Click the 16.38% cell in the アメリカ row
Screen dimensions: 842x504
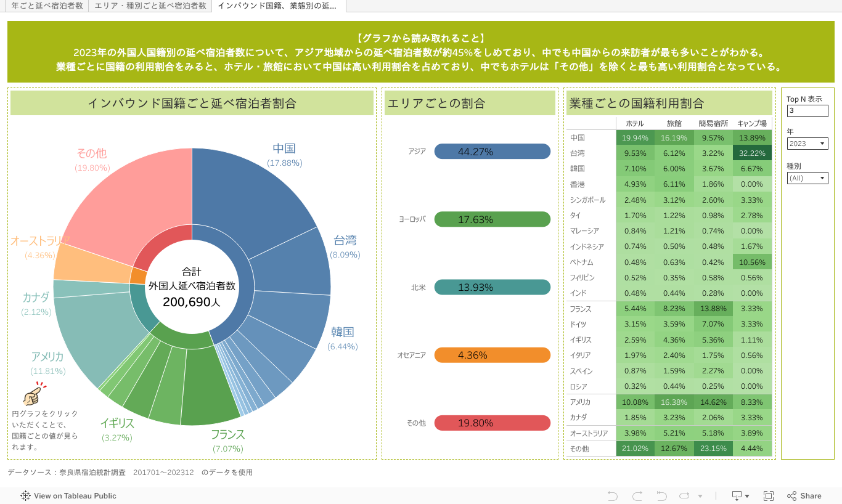tap(674, 402)
